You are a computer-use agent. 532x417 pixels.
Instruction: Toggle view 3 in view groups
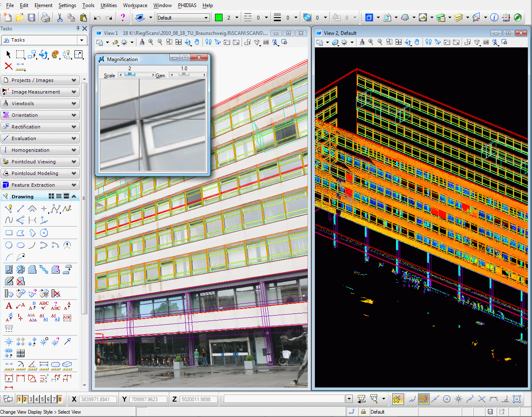click(x=31, y=400)
